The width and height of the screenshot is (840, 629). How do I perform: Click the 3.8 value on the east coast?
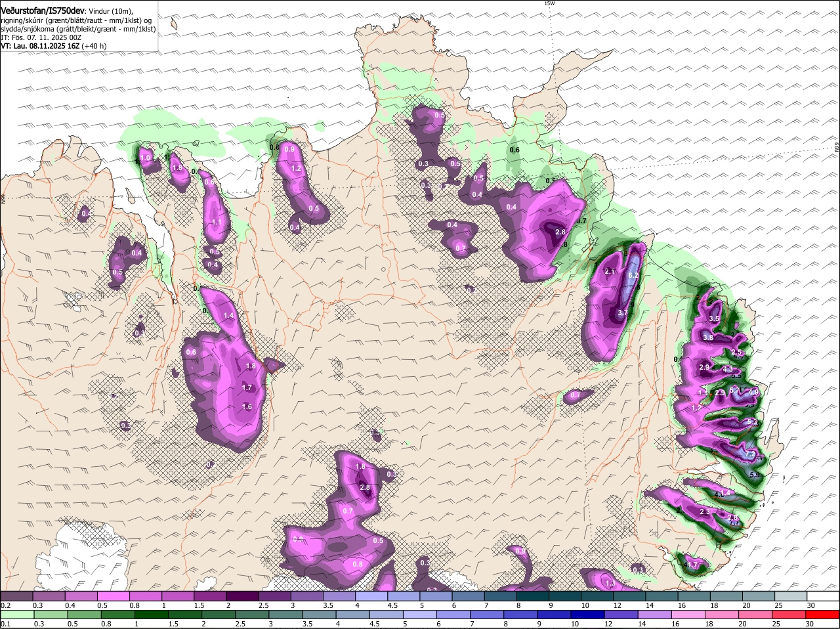[707, 337]
